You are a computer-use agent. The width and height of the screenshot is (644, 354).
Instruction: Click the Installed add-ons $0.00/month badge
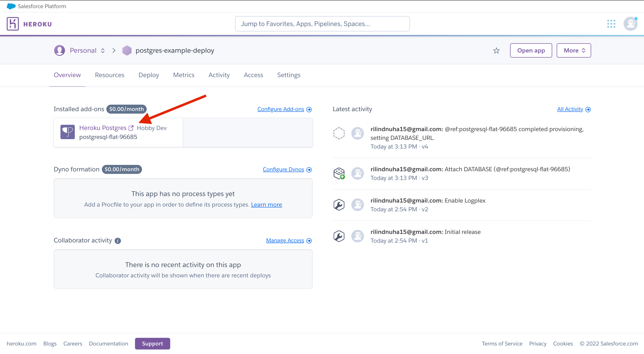pos(127,109)
